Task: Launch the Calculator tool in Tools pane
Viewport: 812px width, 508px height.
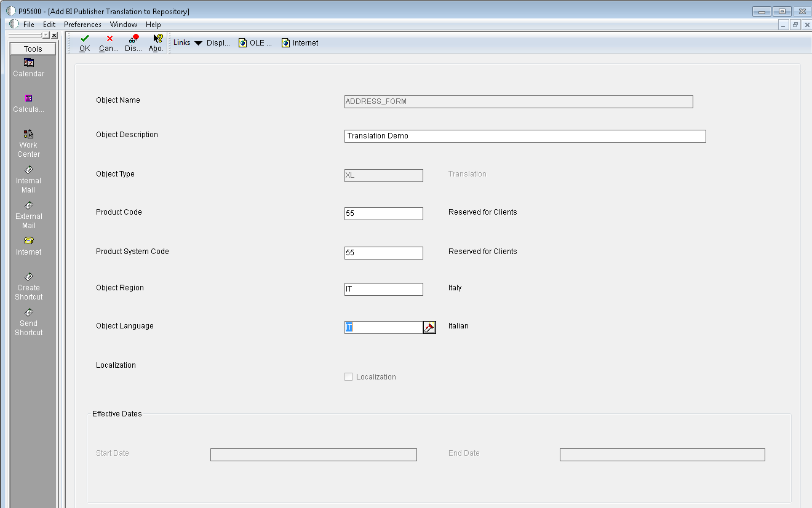Action: [29, 103]
